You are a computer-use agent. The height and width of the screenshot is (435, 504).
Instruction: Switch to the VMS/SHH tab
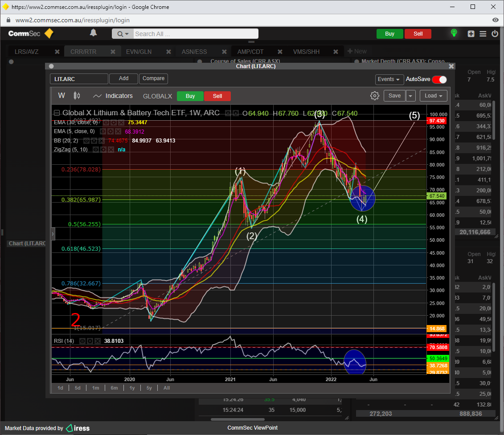pyautogui.click(x=306, y=52)
